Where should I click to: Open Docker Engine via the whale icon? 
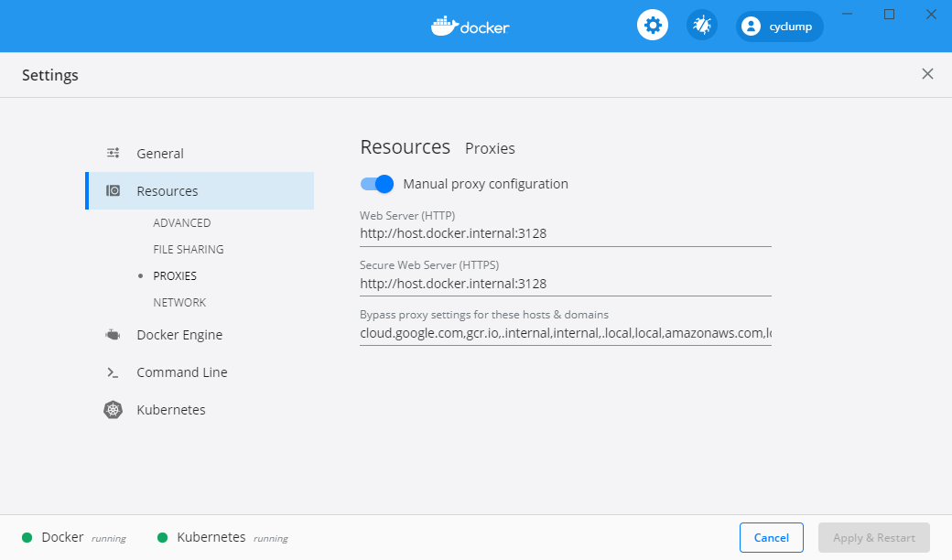coord(113,334)
